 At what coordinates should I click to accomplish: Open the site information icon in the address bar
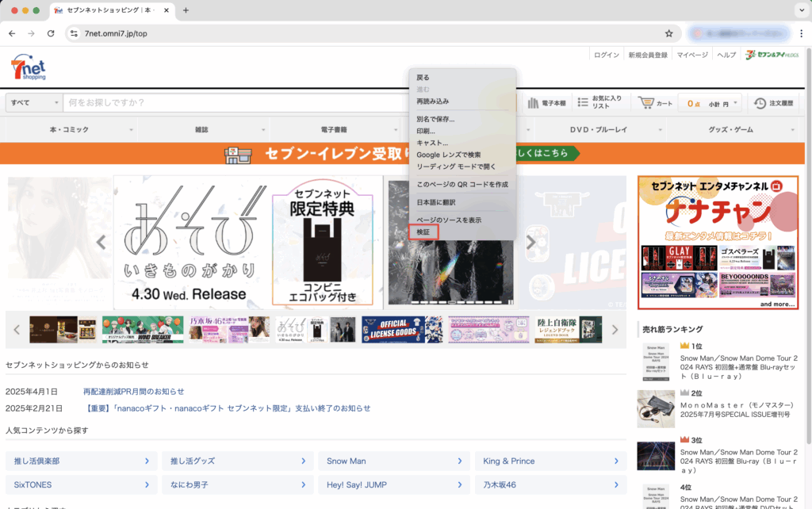(74, 33)
